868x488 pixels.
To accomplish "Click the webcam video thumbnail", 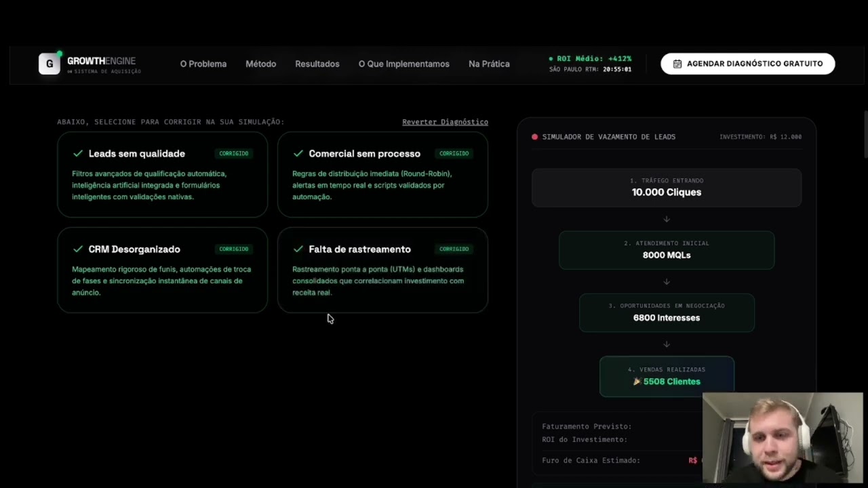I will point(783,438).
